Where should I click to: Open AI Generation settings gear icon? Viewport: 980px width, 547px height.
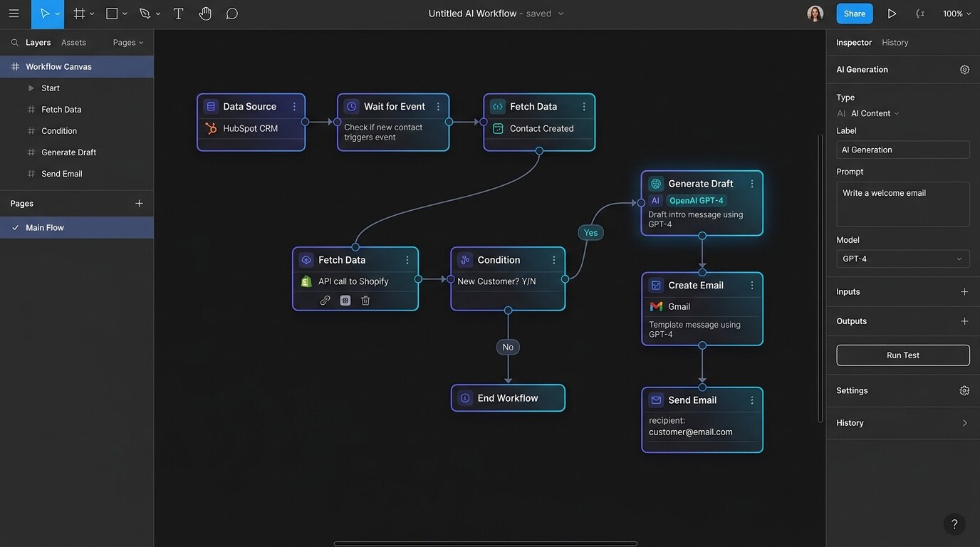click(x=964, y=70)
